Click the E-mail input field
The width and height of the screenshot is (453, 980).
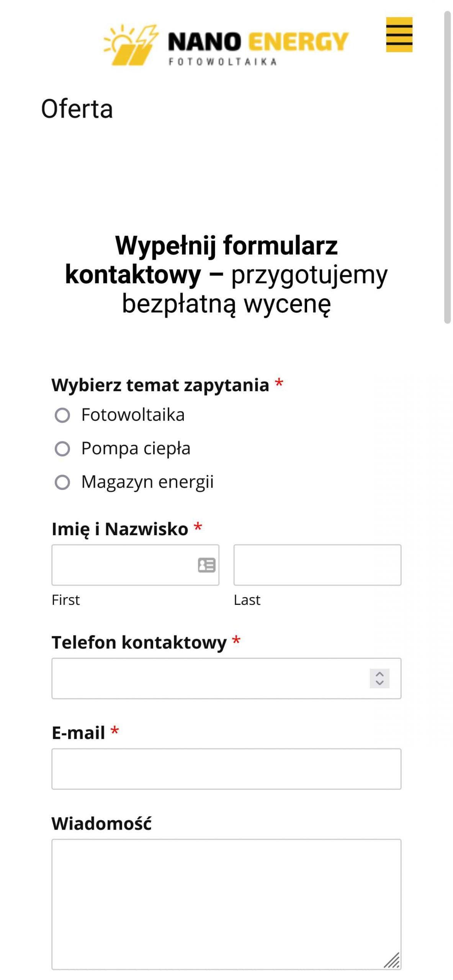tap(226, 769)
